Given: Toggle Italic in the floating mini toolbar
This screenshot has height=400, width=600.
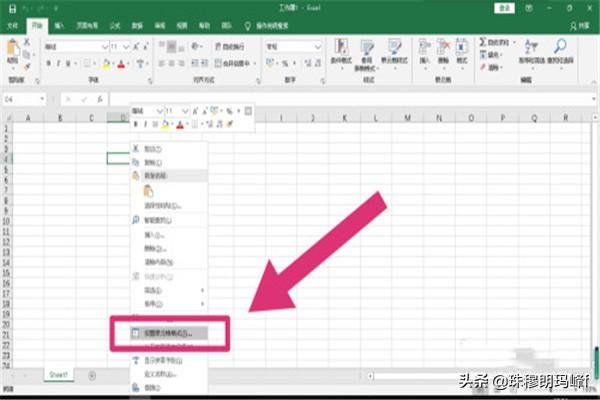Looking at the screenshot, I should point(146,124).
